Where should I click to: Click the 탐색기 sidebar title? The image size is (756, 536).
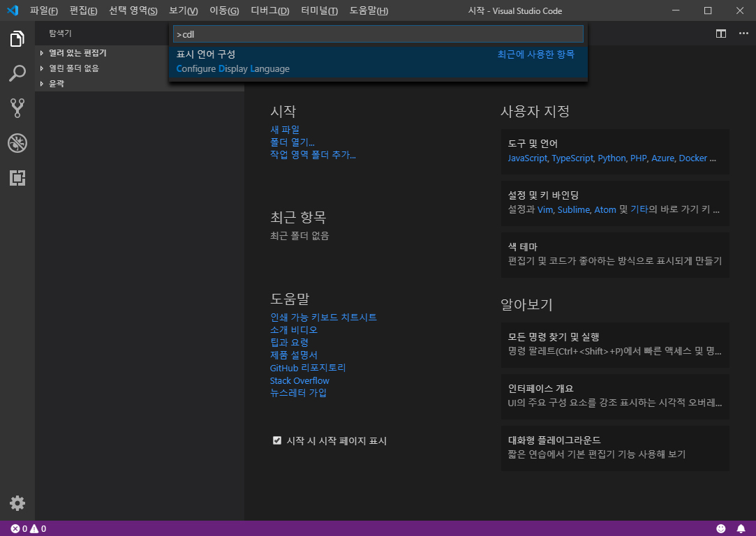60,33
